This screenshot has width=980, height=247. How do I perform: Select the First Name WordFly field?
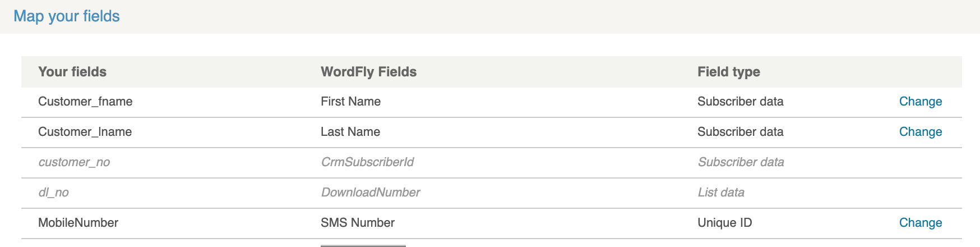(x=350, y=102)
